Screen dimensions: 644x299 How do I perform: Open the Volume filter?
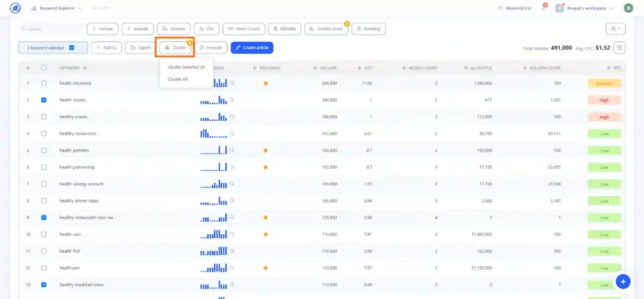click(x=174, y=29)
